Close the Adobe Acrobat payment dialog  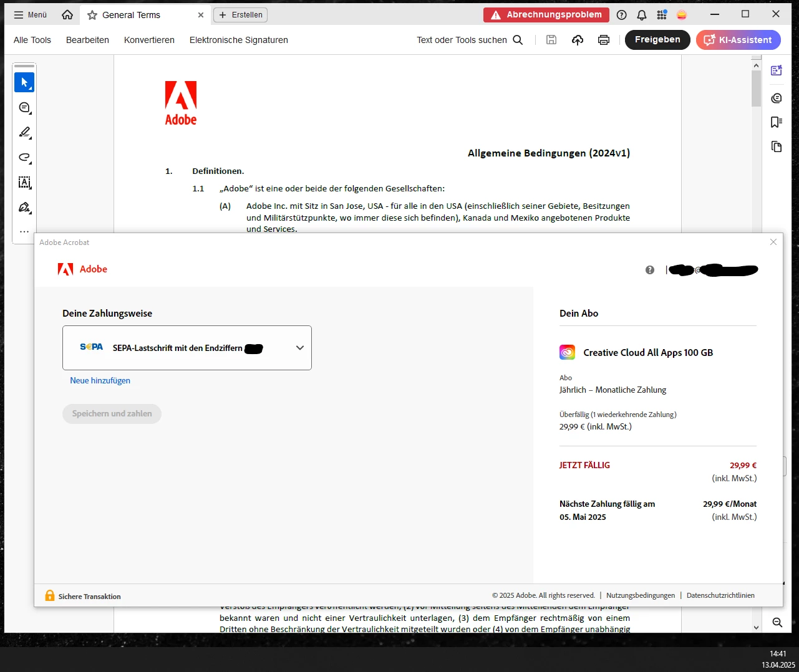click(773, 242)
